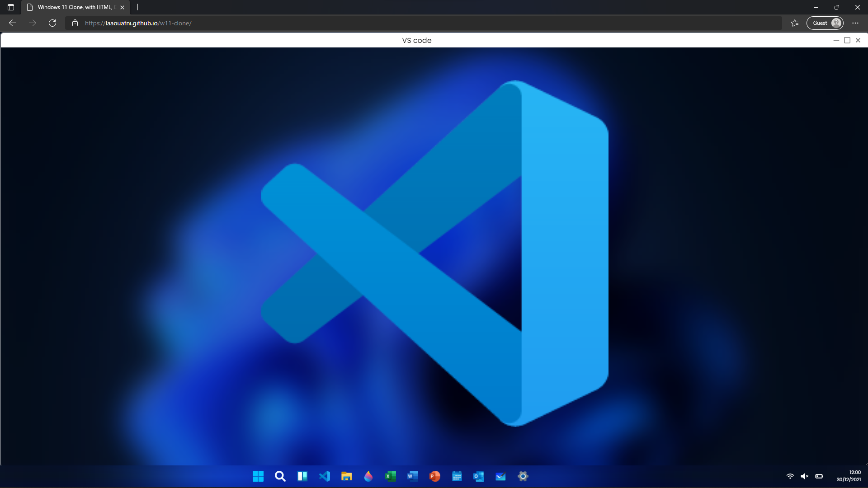Open Word from the taskbar
868x488 pixels.
pyautogui.click(x=412, y=476)
